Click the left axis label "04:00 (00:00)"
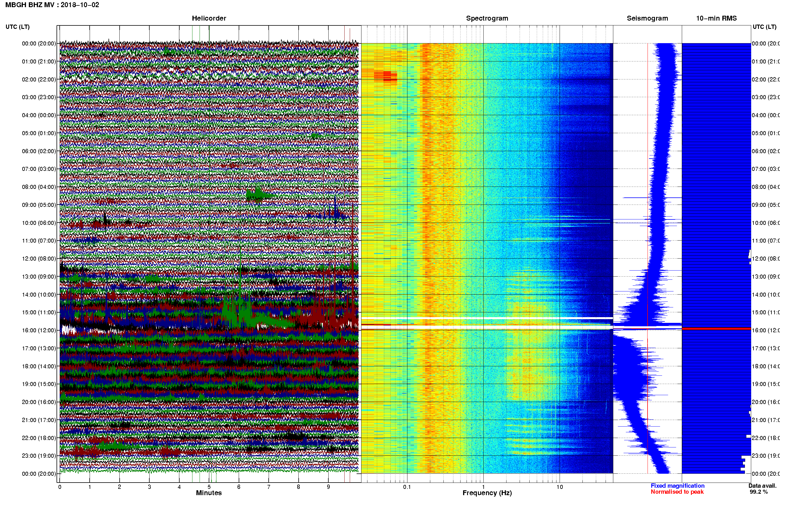 pyautogui.click(x=39, y=115)
